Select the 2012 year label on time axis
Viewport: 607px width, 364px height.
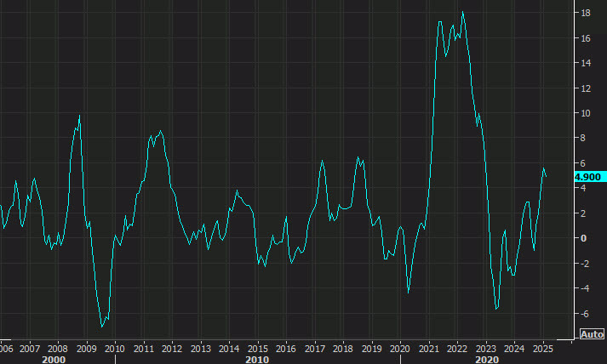tap(172, 349)
